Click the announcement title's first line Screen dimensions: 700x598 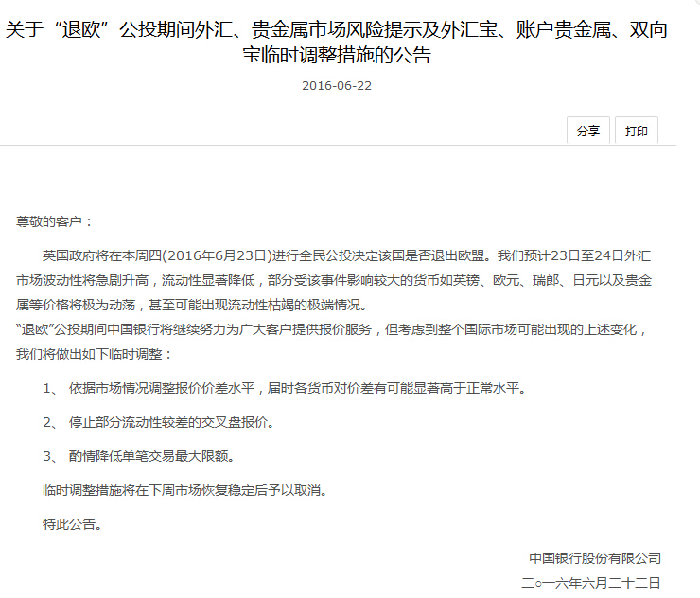[337, 30]
